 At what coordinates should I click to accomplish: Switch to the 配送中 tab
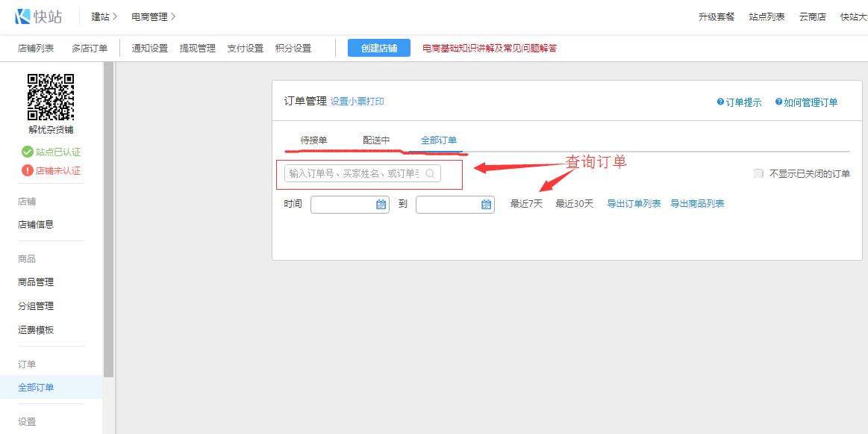click(x=376, y=140)
